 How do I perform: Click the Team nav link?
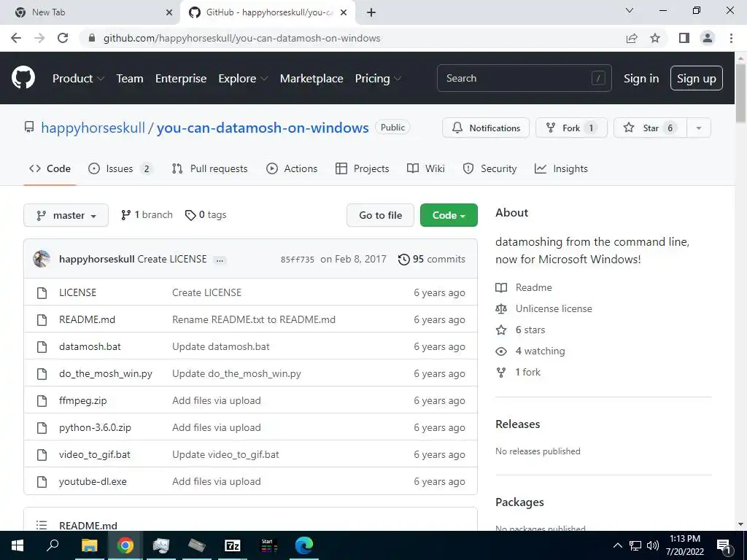pos(130,78)
